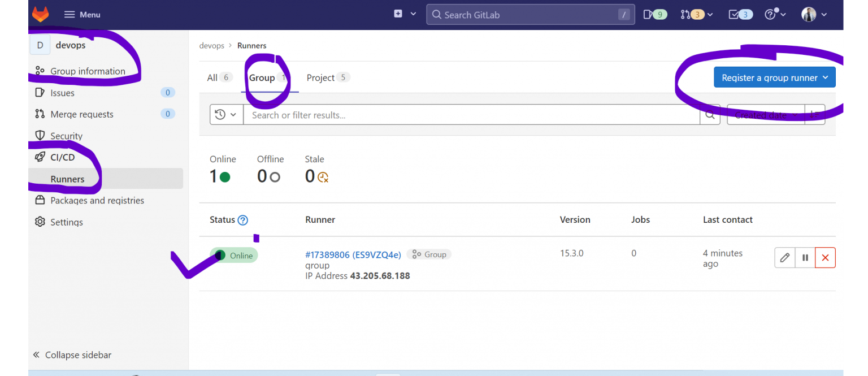Viewport: 868px width, 376px height.
Task: Switch to the All runners tab
Action: point(218,77)
